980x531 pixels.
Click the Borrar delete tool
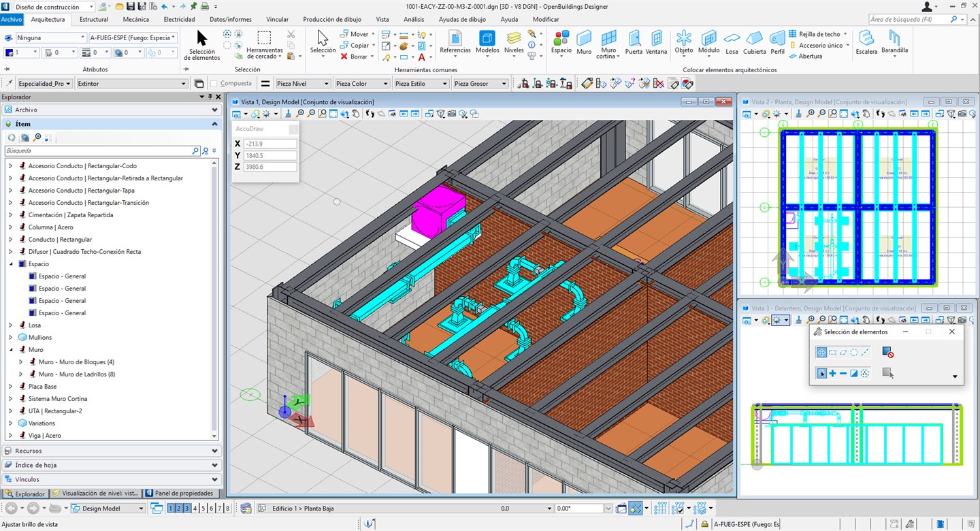coord(354,57)
